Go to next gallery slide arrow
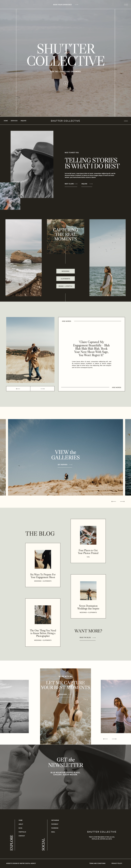 [x=122, y=501]
